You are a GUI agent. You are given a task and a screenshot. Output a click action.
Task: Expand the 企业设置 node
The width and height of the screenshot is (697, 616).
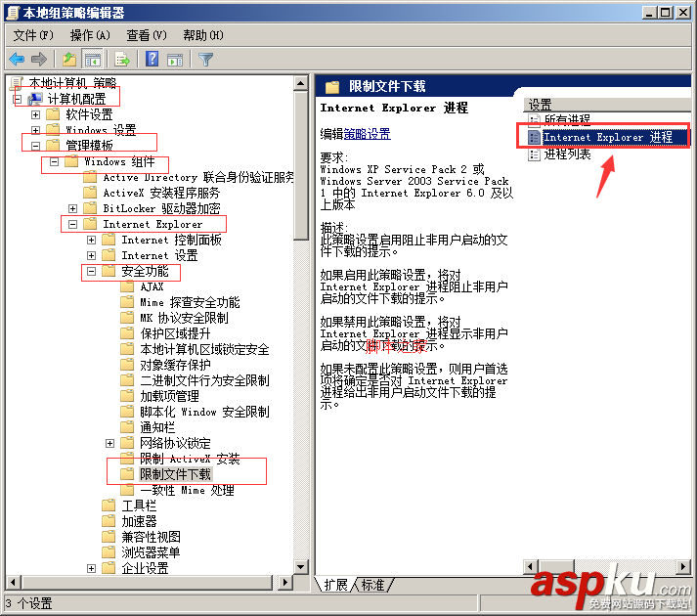pyautogui.click(x=92, y=568)
